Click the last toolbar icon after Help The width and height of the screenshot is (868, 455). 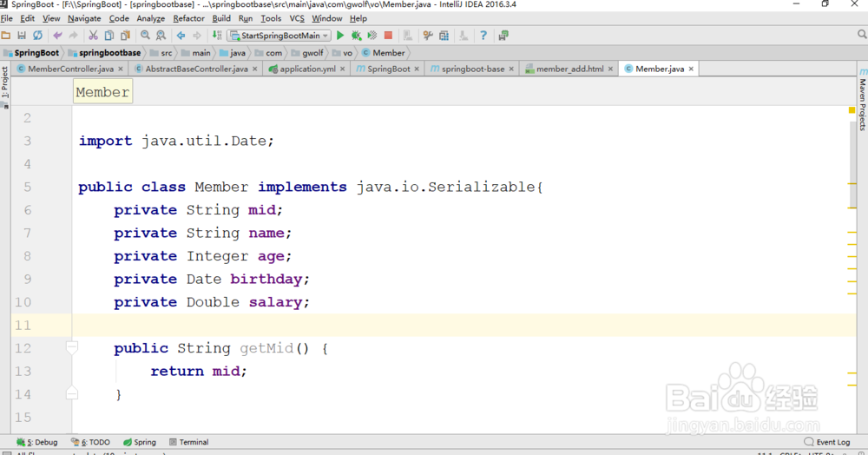(503, 36)
